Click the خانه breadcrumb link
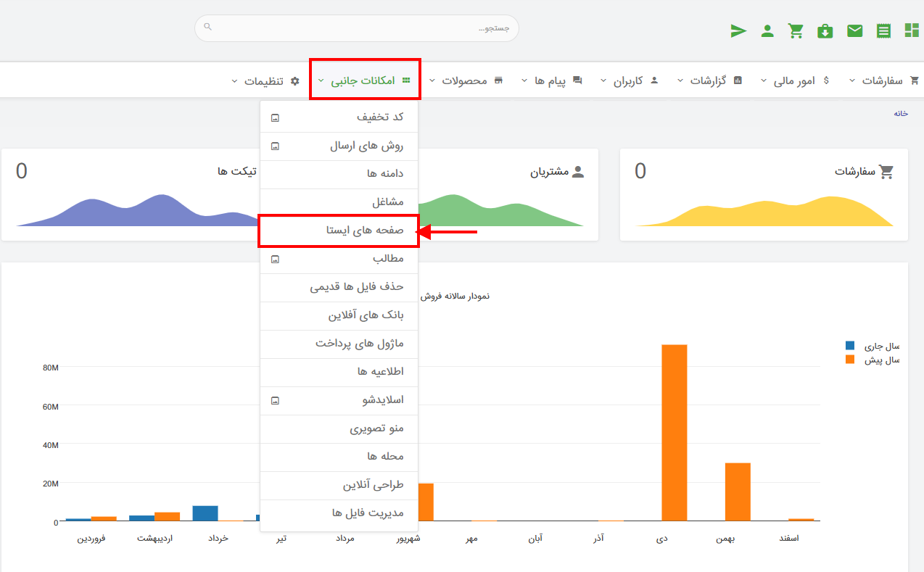This screenshot has width=924, height=572. [x=901, y=114]
